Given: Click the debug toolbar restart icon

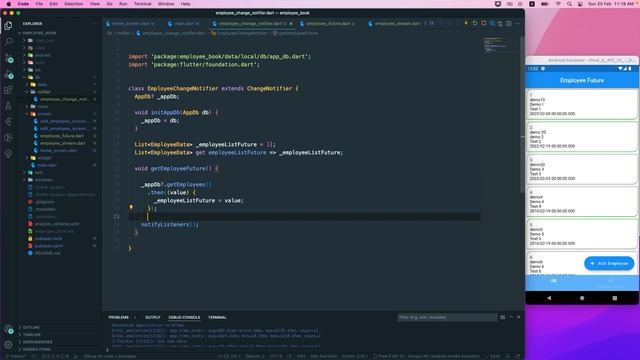Looking at the screenshot, I should [475, 23].
